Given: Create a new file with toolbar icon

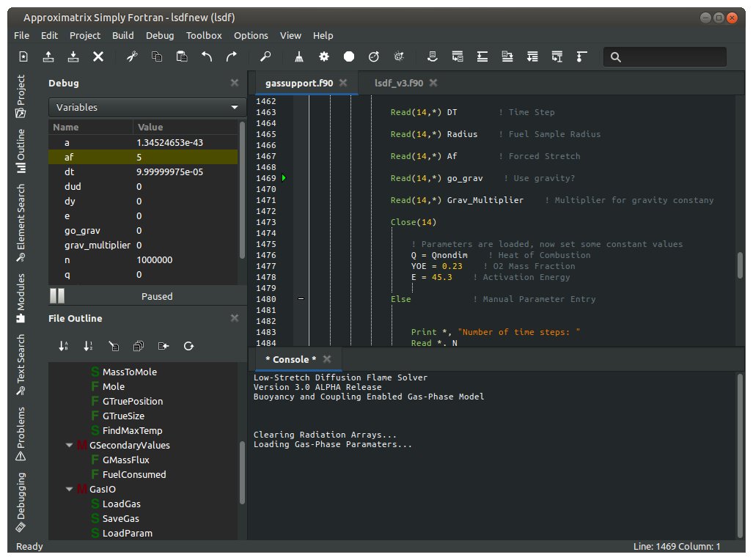Looking at the screenshot, I should [23, 56].
